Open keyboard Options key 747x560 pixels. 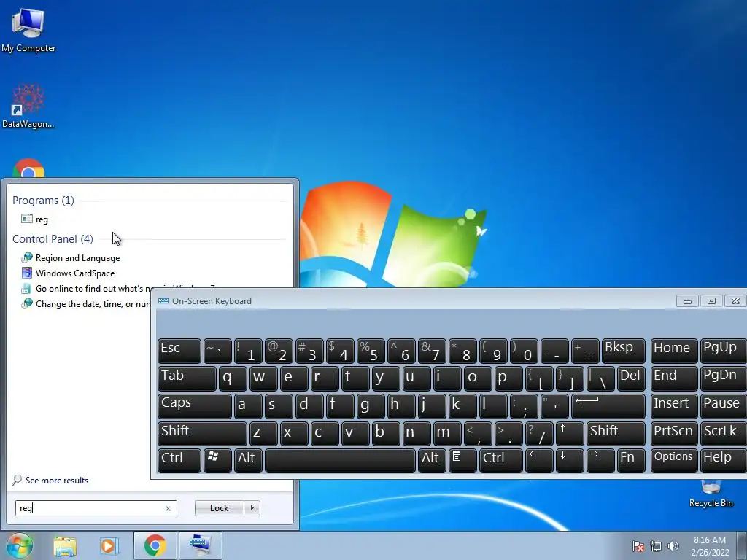673,461
